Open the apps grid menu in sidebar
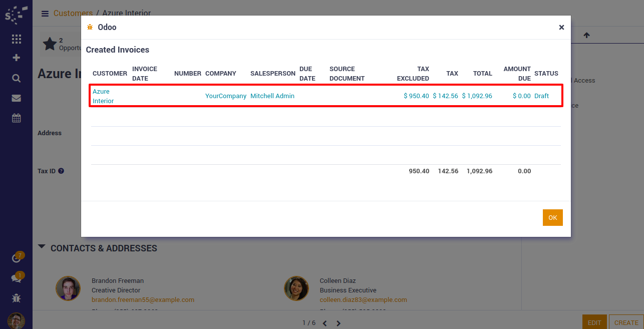 tap(17, 39)
